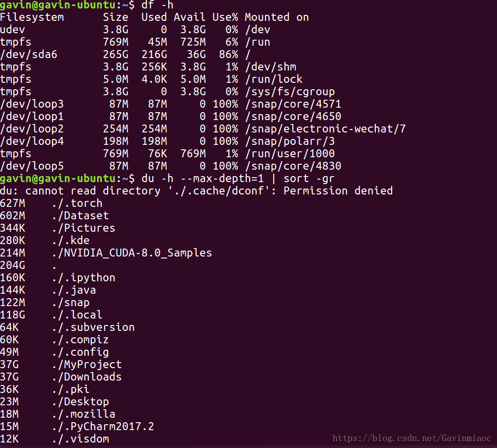The image size is (497, 448).
Task: Click the blog.csdn.net watermark URL
Action: 412,438
